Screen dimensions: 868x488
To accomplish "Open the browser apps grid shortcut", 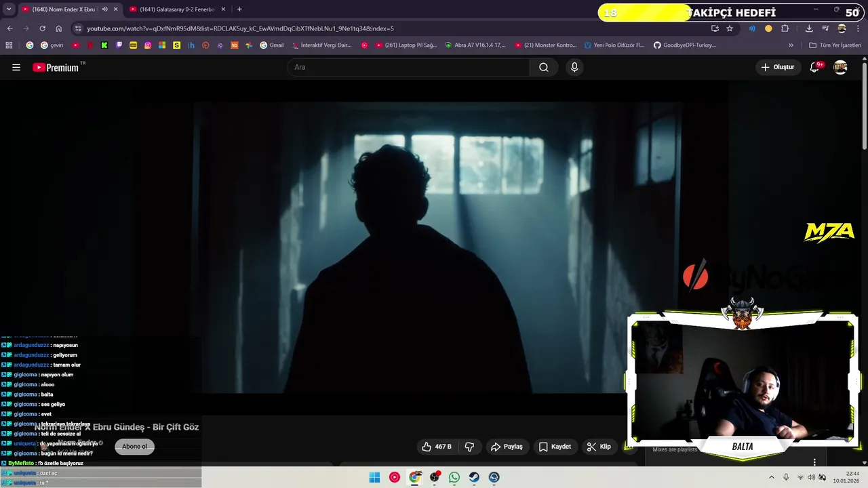I will pyautogui.click(x=9, y=45).
